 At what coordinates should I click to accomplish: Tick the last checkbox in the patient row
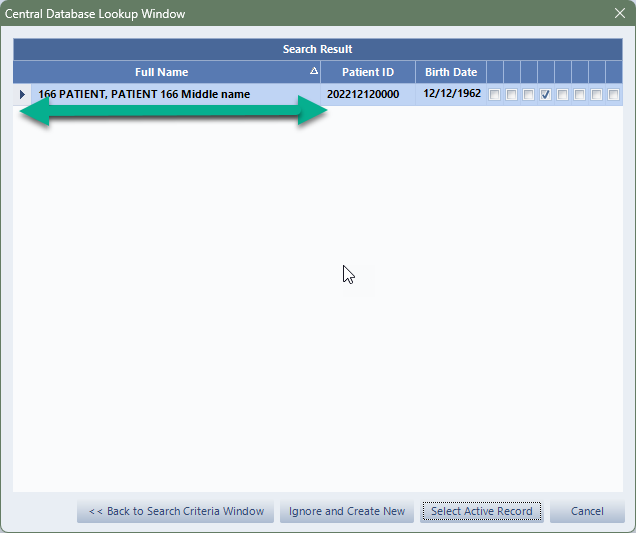(x=614, y=95)
